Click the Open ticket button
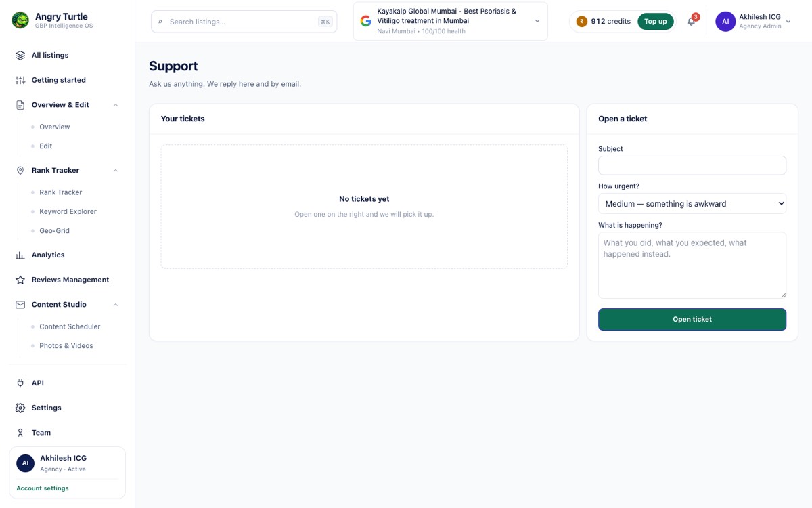Viewport: 812px width, 508px height. coord(692,320)
